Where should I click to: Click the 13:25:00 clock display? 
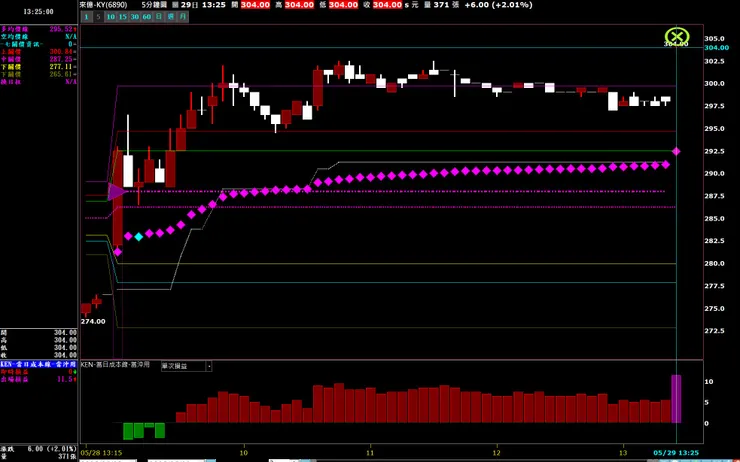pos(38,11)
